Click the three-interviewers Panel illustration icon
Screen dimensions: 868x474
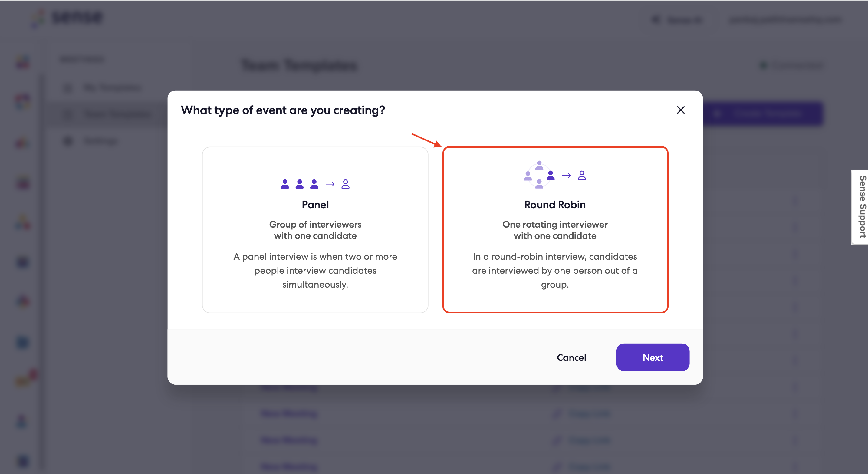point(315,184)
